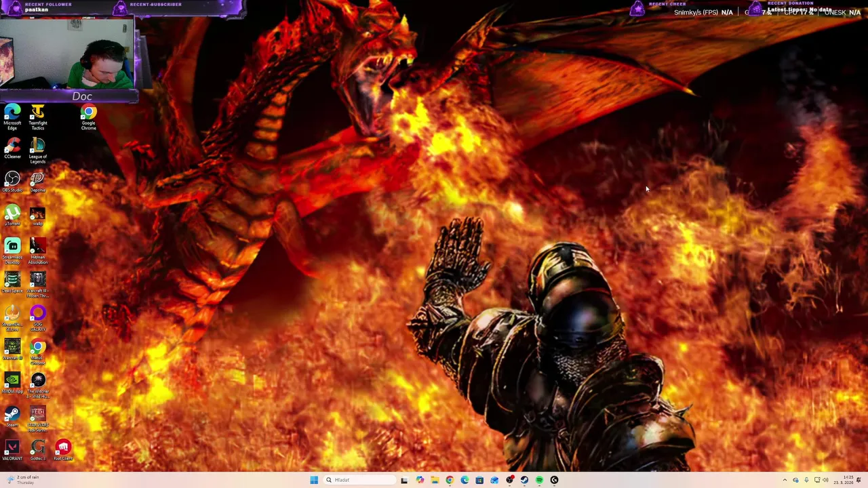
Task: Select the GOG GALAXY desktop icon
Action: tap(37, 318)
